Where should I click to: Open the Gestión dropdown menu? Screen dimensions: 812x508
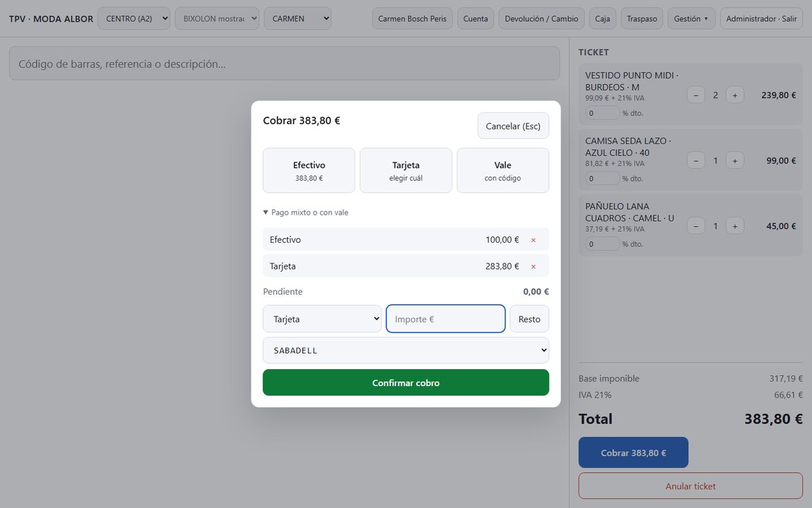(x=691, y=18)
